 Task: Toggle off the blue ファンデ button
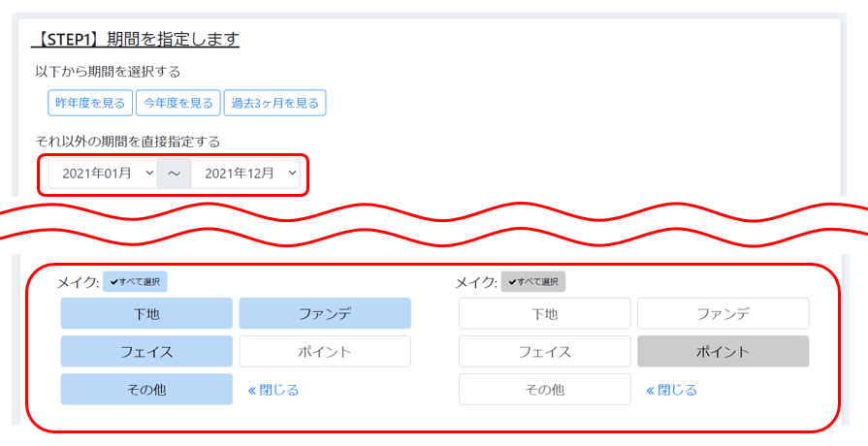click(325, 313)
